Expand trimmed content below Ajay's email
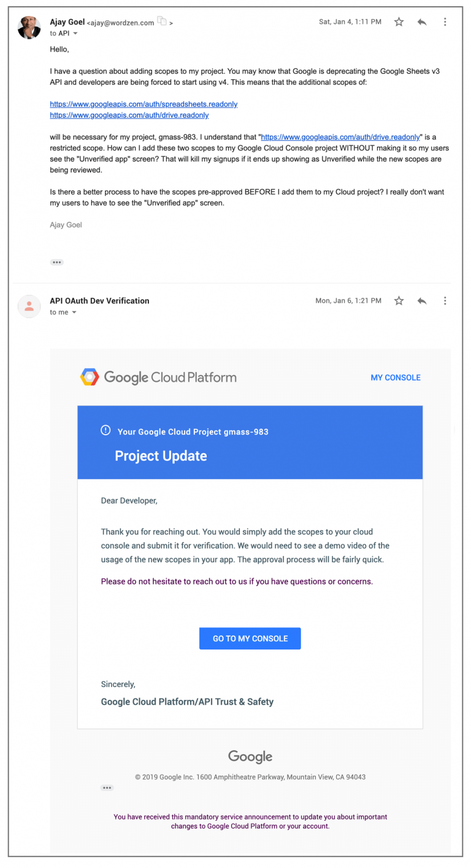471x868 pixels. click(56, 262)
